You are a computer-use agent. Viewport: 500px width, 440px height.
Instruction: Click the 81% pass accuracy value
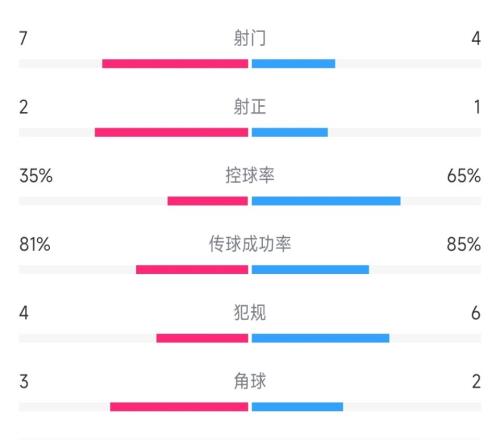(x=35, y=244)
